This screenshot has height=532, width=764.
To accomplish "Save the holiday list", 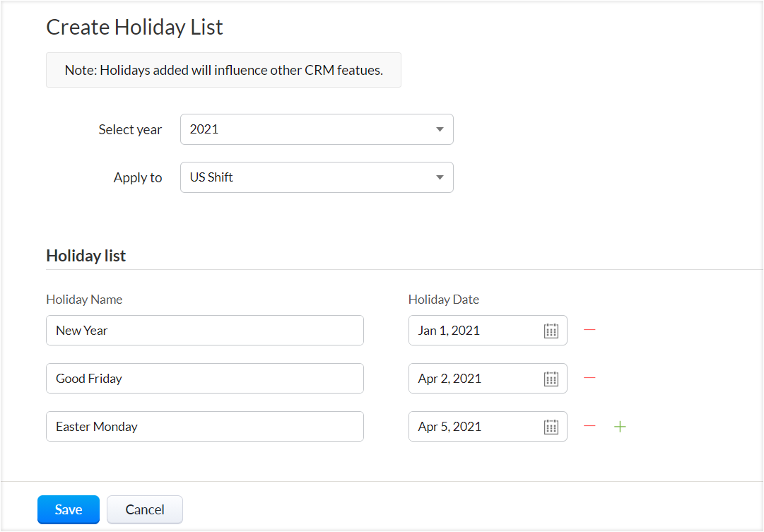I will tap(69, 509).
